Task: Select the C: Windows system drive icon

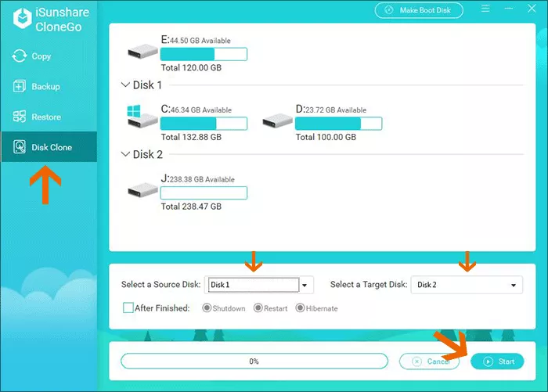Action: (142, 117)
